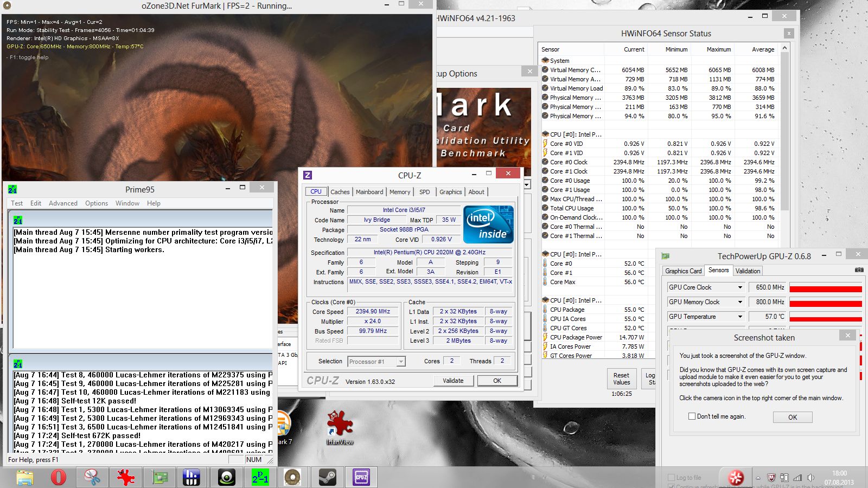Click the Core Speed 2394.90 MHz field
Image resolution: width=868 pixels, height=488 pixels.
(x=373, y=311)
